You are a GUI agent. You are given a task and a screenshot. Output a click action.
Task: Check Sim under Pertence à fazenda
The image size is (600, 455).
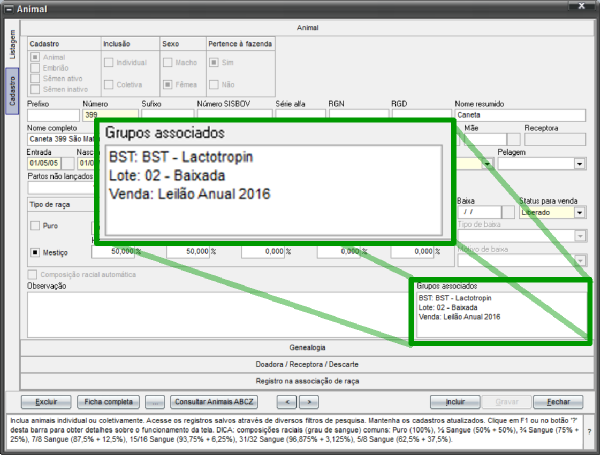214,62
